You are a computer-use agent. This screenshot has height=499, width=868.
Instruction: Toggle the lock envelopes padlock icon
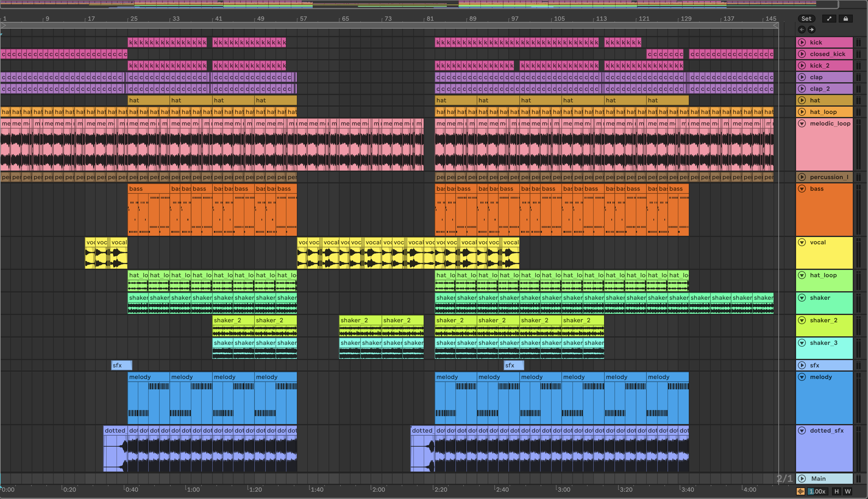(845, 19)
